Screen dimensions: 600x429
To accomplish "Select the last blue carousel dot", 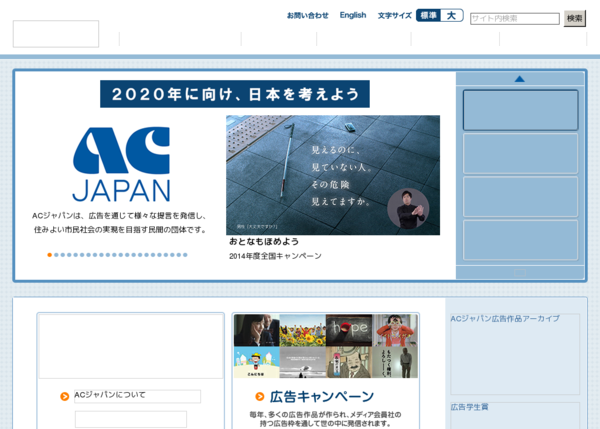I will pos(185,255).
